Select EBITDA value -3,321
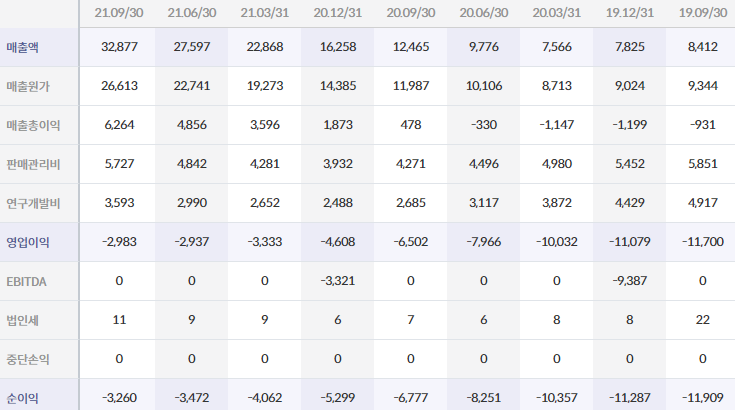Image resolution: width=735 pixels, height=410 pixels. [338, 281]
